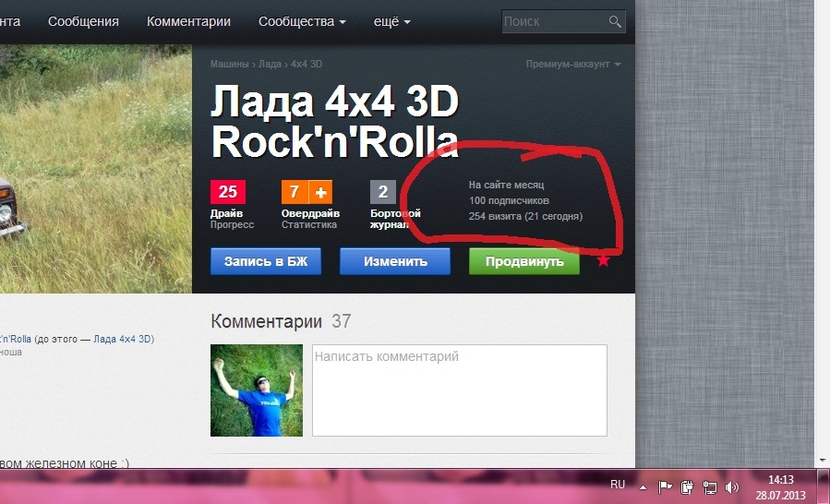Screen dimensions: 830x504
Task: Click the red star next to Продвинуть
Action: pos(603,260)
